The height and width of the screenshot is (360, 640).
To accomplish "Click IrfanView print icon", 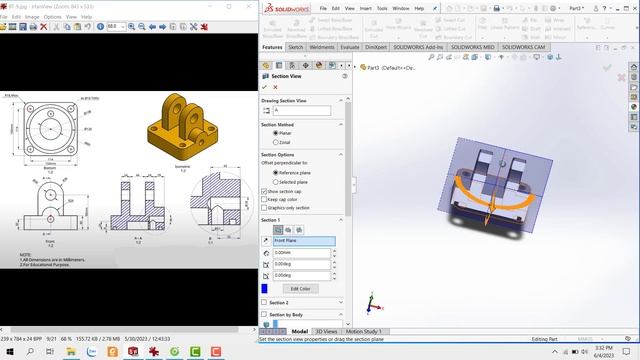I will tap(33, 27).
